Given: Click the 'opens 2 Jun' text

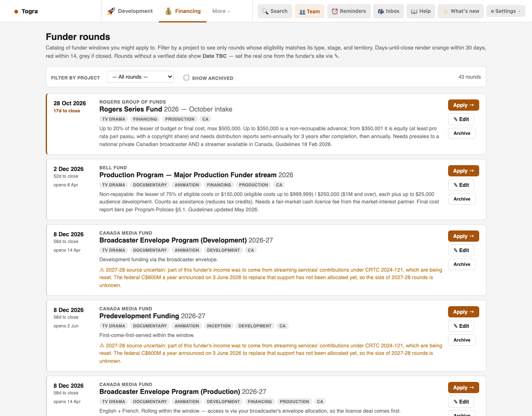Looking at the screenshot, I should (66, 326).
